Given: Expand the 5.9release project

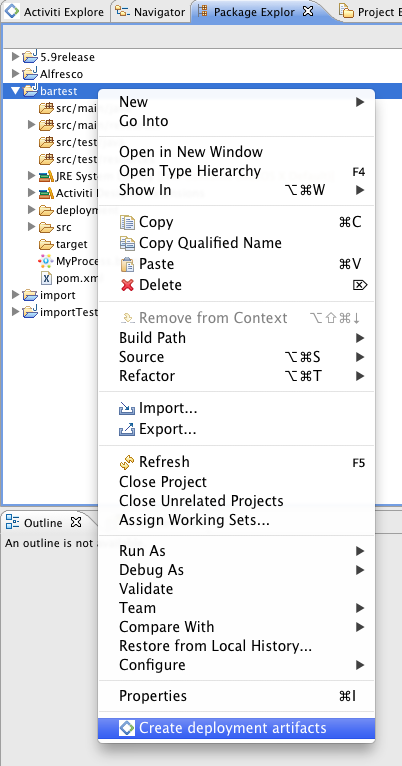Looking at the screenshot, I should [x=15, y=57].
